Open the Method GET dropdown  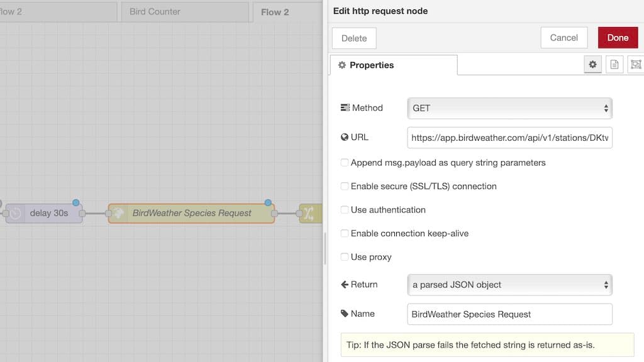coord(509,108)
